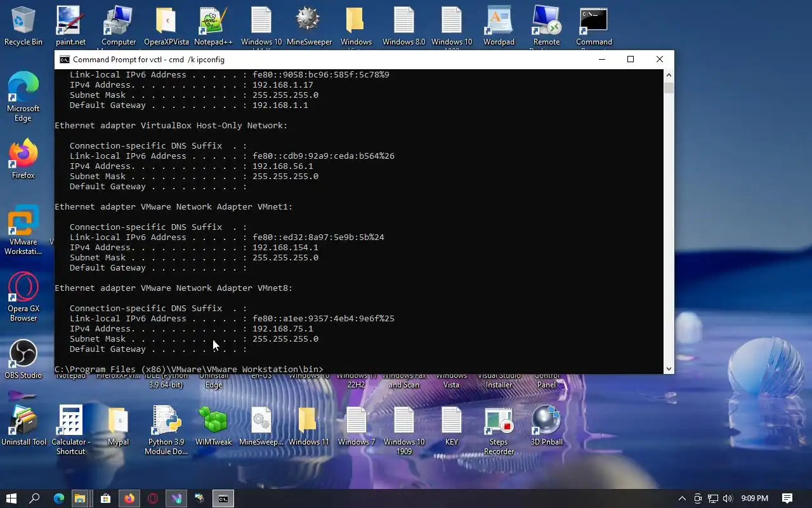Screen dimensions: 812x508
Task: Open the Remote Desktop shortcut
Action: pos(546,25)
